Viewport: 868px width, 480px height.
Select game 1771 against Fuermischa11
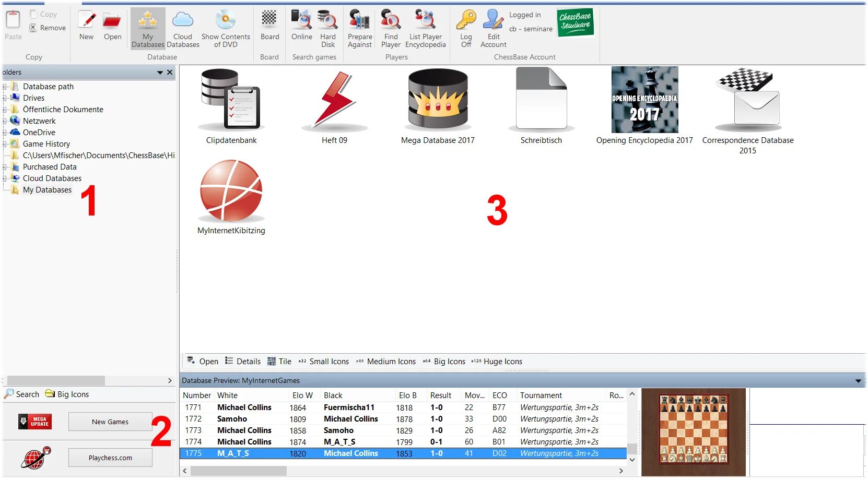403,407
